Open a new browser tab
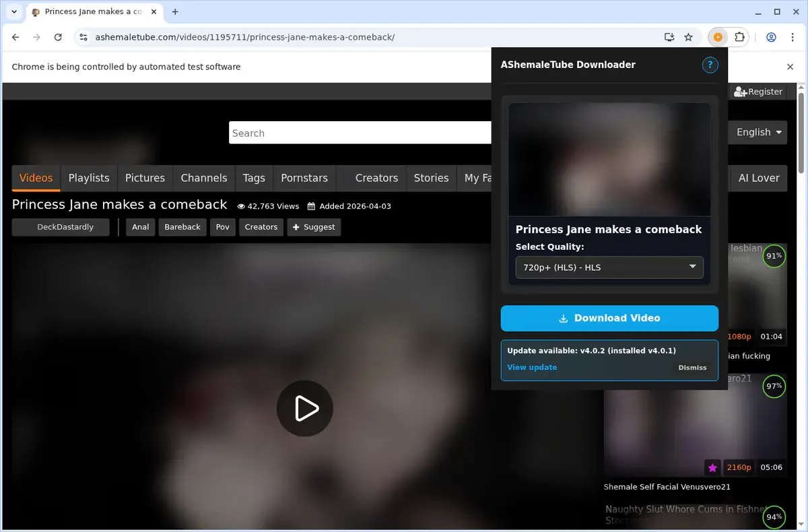 (175, 11)
